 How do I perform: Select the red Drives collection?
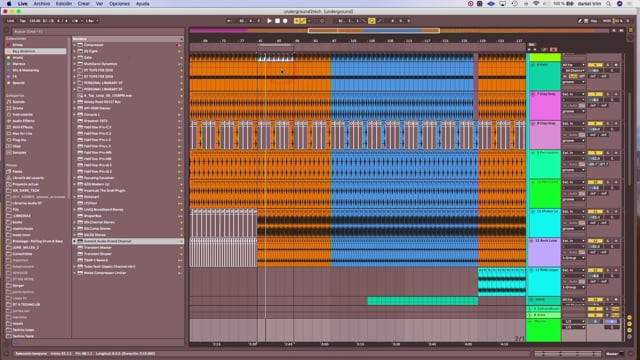coord(17,45)
